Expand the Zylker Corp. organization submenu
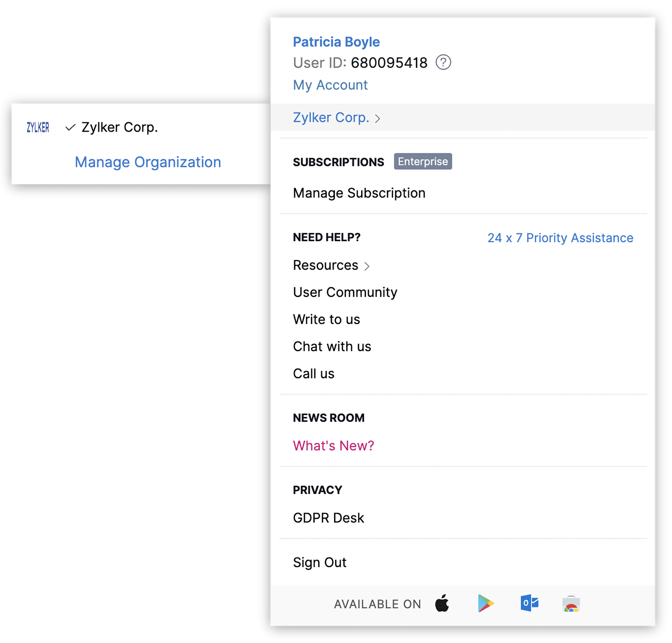 (x=336, y=118)
